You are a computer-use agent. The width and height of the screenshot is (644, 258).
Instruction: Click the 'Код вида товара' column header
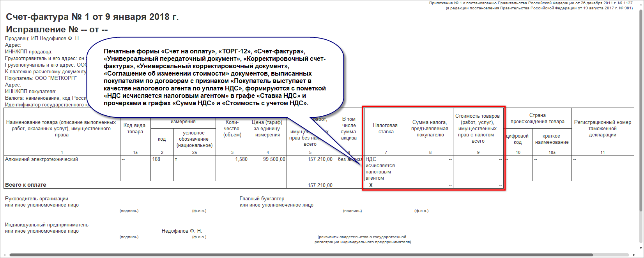tap(135, 128)
